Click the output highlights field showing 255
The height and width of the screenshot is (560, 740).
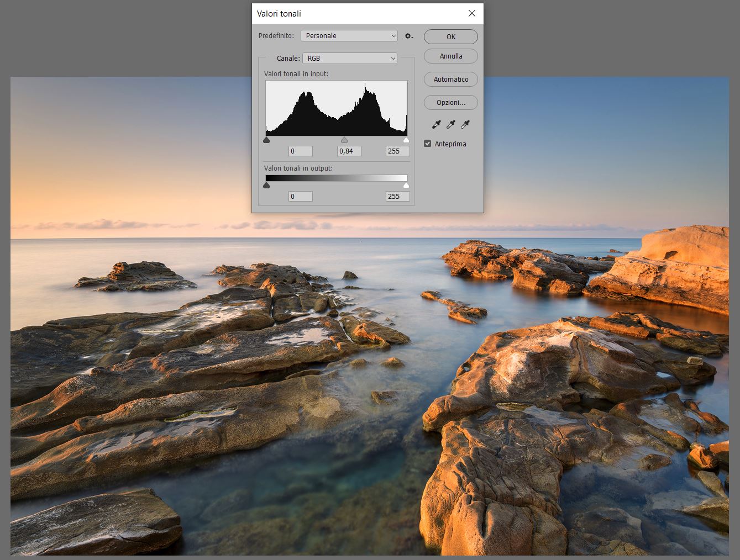pyautogui.click(x=397, y=197)
